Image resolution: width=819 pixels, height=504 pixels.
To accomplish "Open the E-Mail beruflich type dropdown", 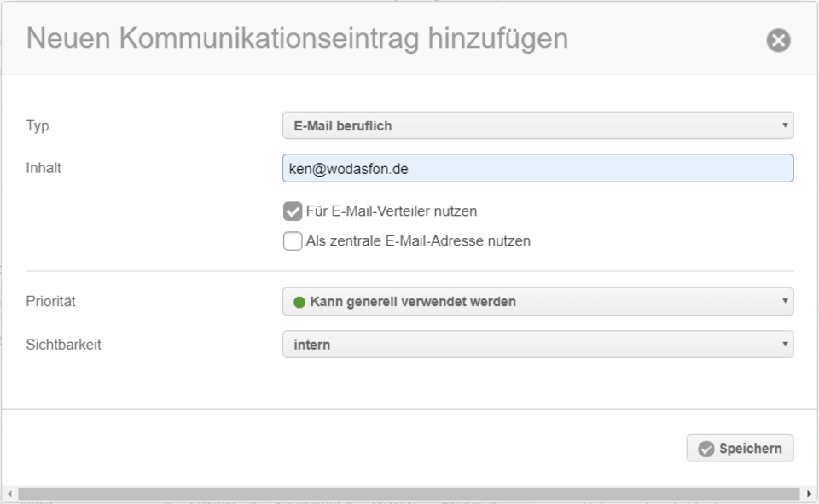I will [538, 125].
